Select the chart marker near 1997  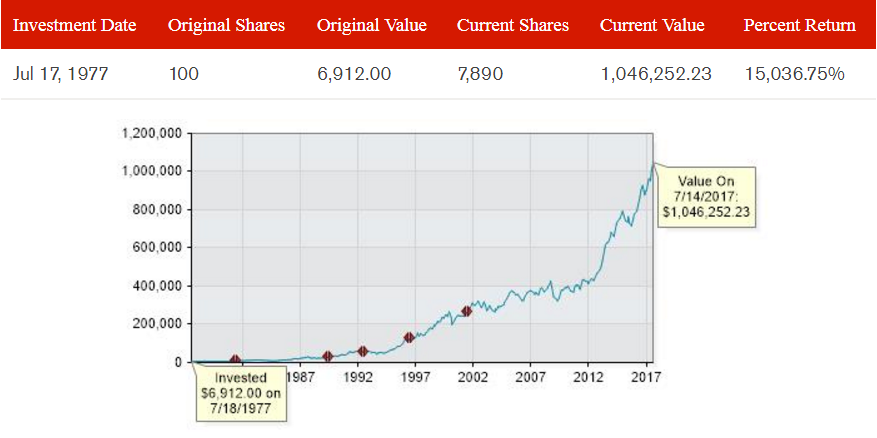409,338
